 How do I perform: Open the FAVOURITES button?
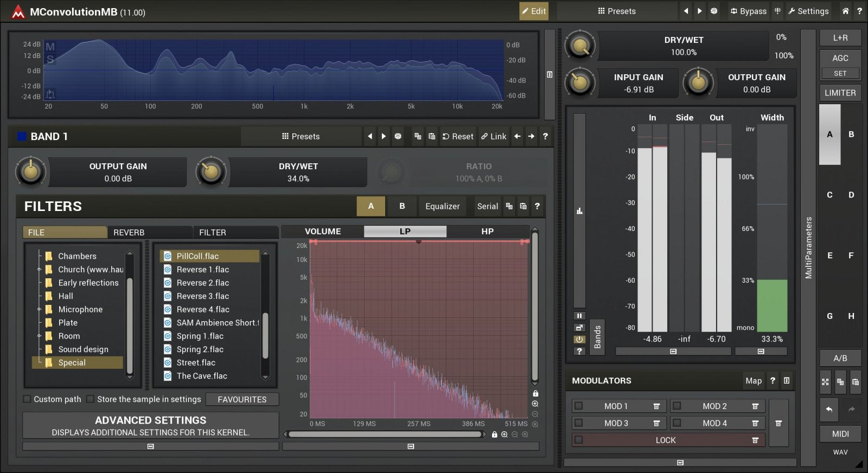pos(242,399)
